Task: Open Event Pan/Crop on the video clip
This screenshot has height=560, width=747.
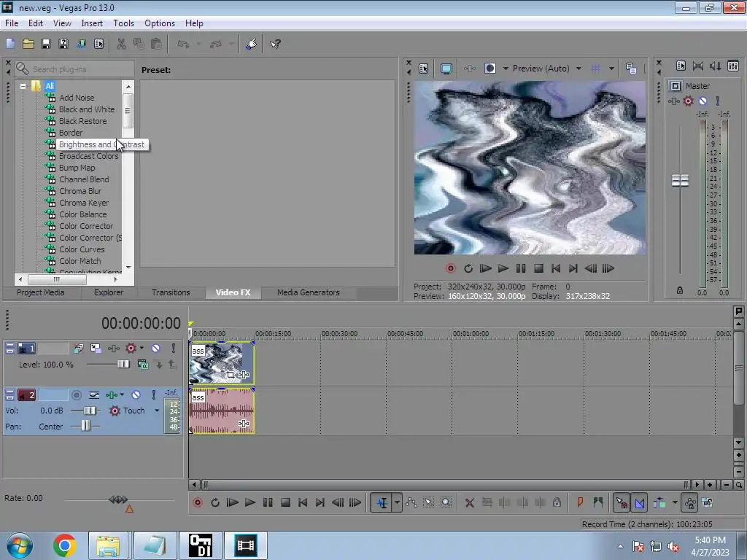Action: (x=231, y=375)
